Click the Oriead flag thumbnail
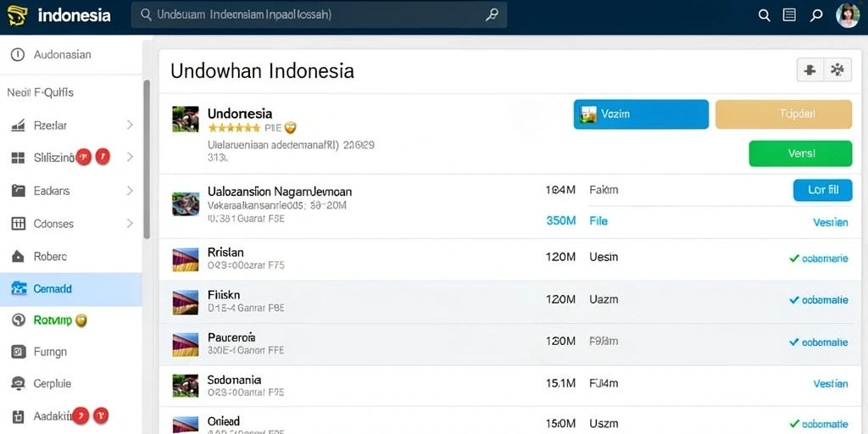The height and width of the screenshot is (434, 868). click(x=186, y=426)
